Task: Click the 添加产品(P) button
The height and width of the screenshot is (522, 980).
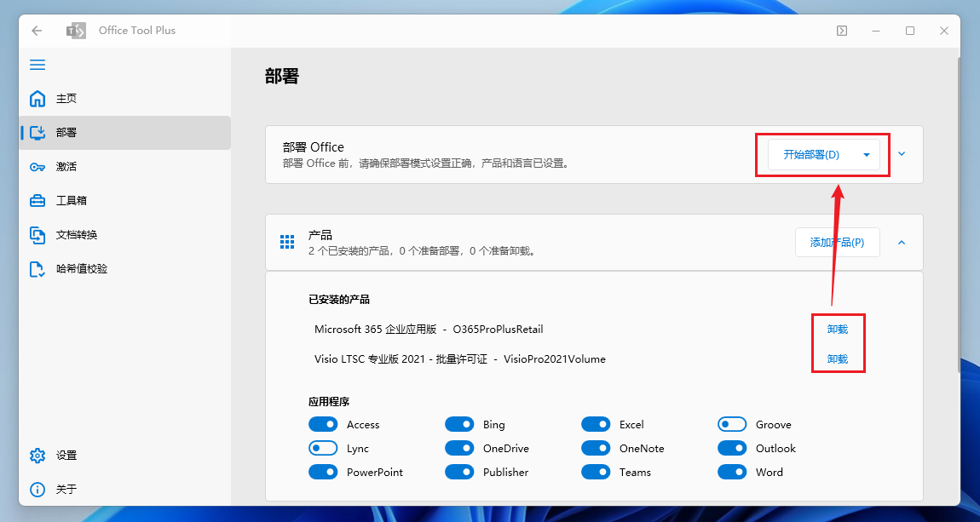Action: pos(838,243)
